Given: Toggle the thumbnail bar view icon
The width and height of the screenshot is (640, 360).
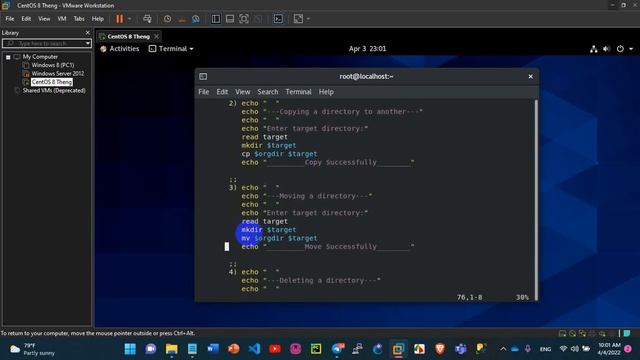Looking at the screenshot, I should pyautogui.click(x=230, y=19).
